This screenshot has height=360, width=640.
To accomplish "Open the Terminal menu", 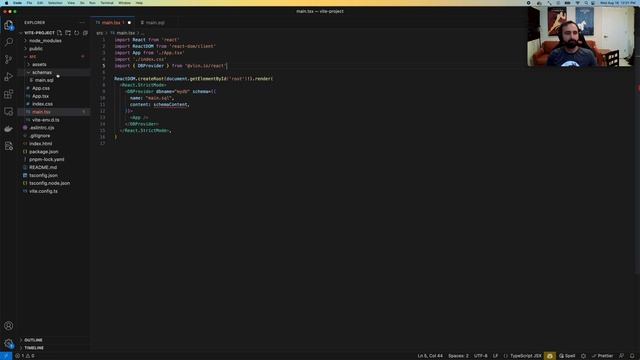I will (107, 3).
